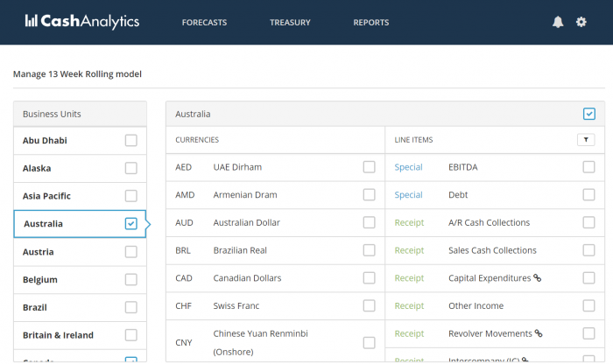613x364 pixels.
Task: Check the Debt line item checkbox
Action: [588, 194]
